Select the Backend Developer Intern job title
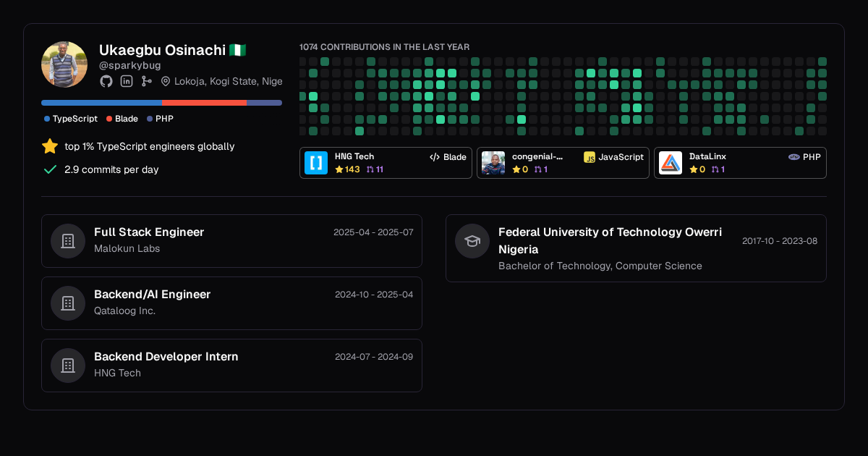868x456 pixels. [x=166, y=357]
